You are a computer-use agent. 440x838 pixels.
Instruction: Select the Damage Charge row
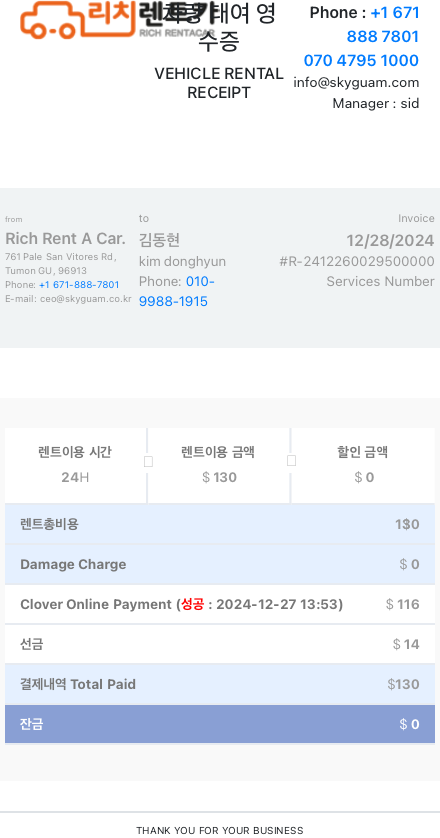[x=220, y=564]
